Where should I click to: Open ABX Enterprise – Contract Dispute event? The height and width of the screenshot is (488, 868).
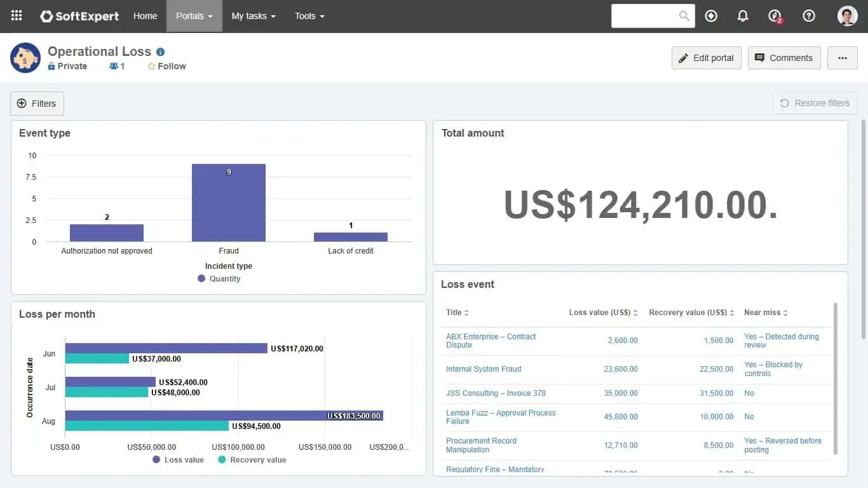491,341
